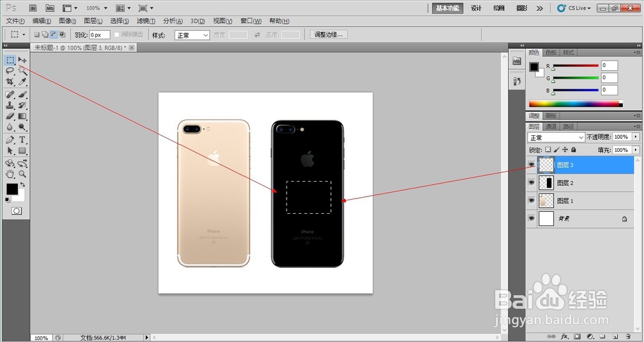
Task: Open the 样式 style dropdown
Action: pyautogui.click(x=192, y=35)
